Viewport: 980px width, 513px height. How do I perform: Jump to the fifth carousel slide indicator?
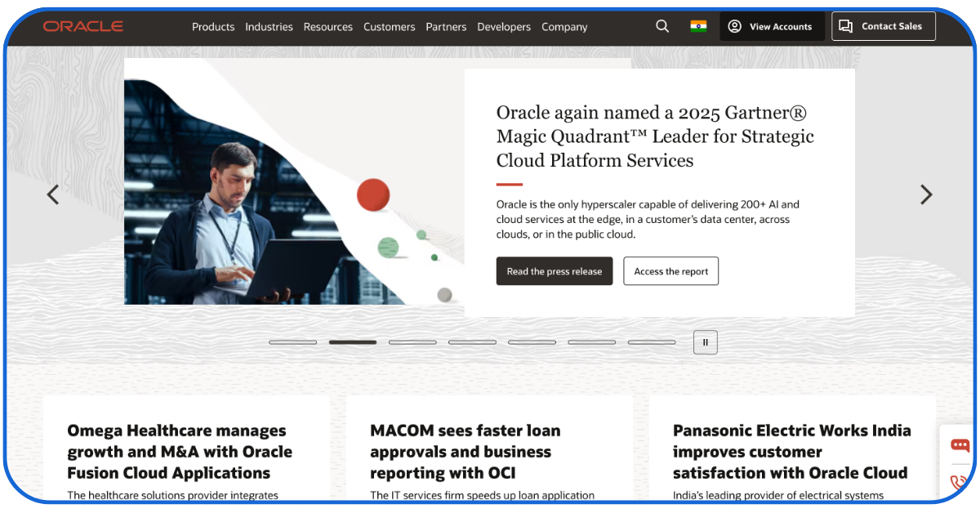point(532,342)
